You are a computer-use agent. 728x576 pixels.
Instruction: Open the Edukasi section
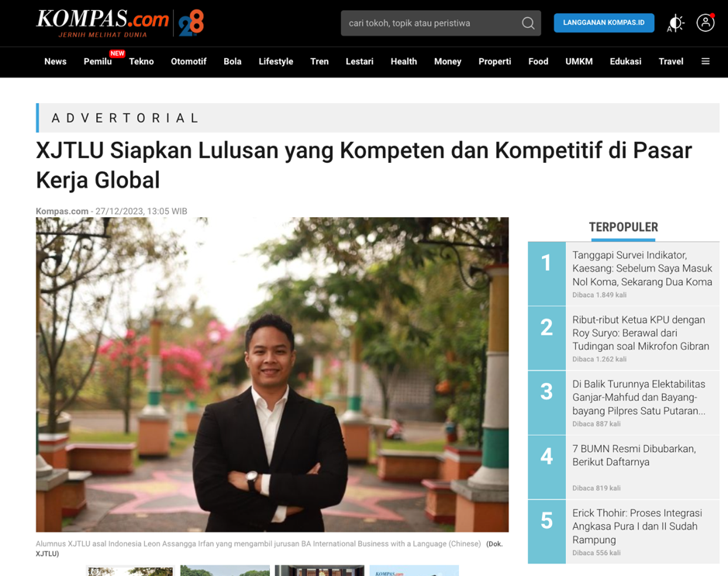tap(626, 61)
